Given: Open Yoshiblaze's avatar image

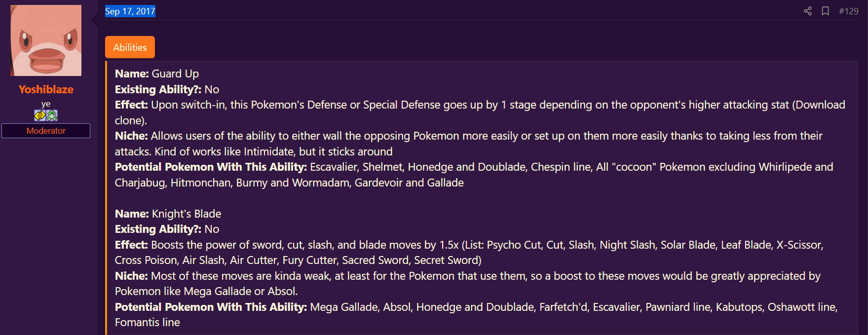Looking at the screenshot, I should pyautogui.click(x=46, y=40).
